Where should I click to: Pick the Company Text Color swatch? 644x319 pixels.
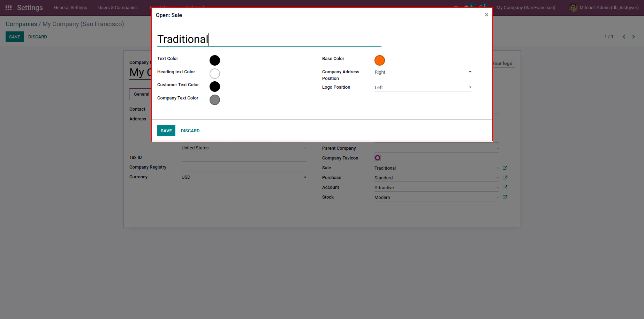[215, 100]
